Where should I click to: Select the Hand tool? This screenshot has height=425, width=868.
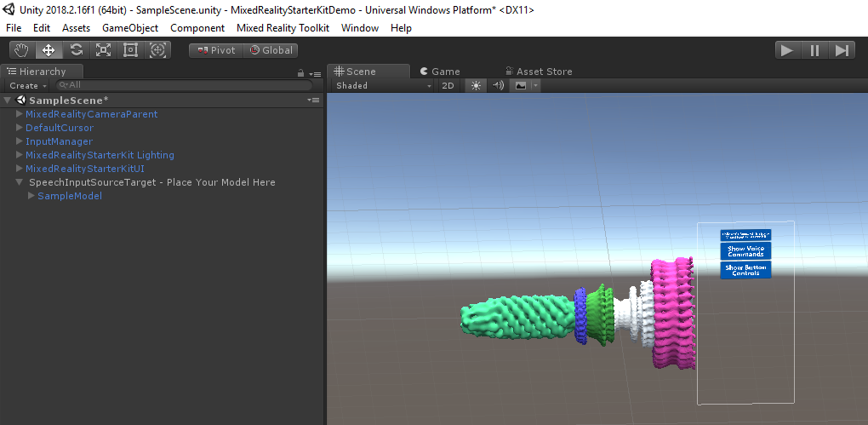(x=21, y=50)
